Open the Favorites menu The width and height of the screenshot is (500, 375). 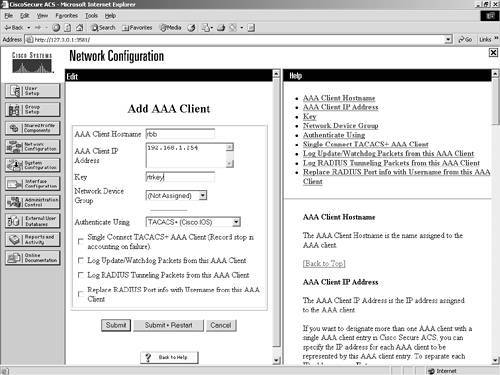pyautogui.click(x=66, y=16)
